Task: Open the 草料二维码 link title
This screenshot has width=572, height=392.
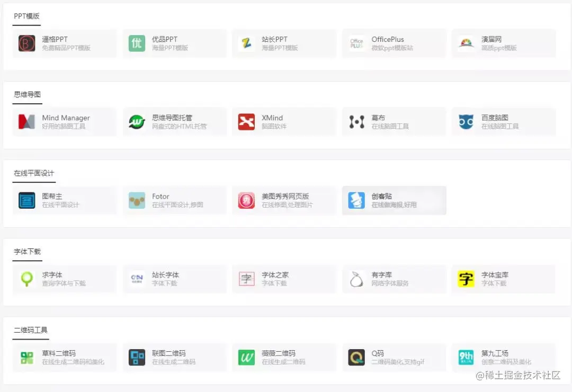Action: tap(59, 353)
